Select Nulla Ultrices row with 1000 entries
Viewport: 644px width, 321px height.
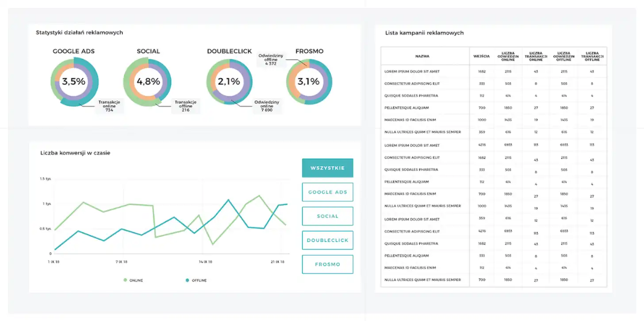tap(494, 206)
